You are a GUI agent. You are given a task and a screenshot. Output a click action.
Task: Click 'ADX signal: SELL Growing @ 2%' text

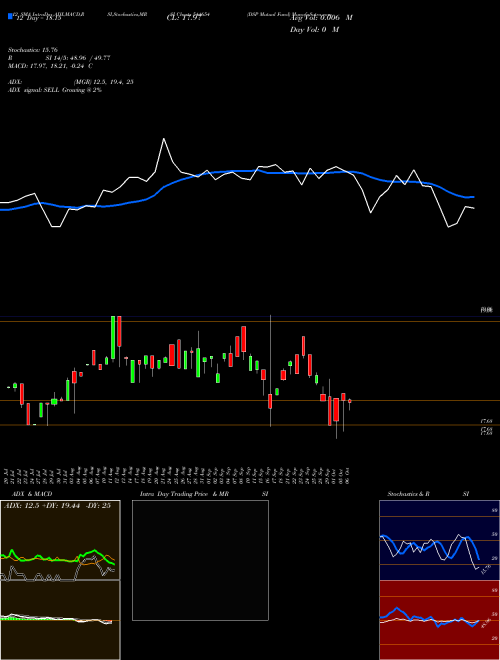point(55,90)
